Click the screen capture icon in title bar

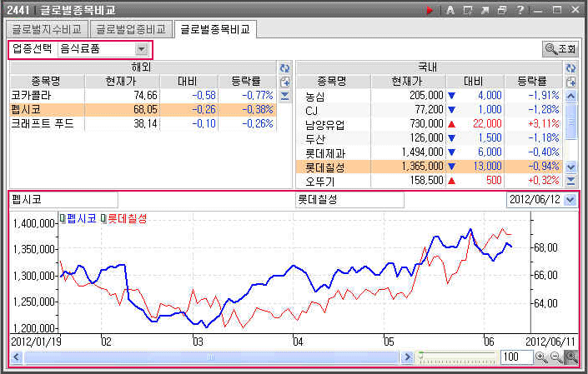pyautogui.click(x=468, y=10)
